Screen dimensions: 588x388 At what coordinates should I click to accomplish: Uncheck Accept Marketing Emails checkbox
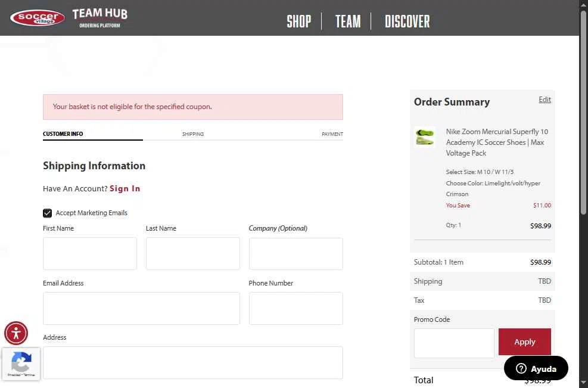click(47, 213)
